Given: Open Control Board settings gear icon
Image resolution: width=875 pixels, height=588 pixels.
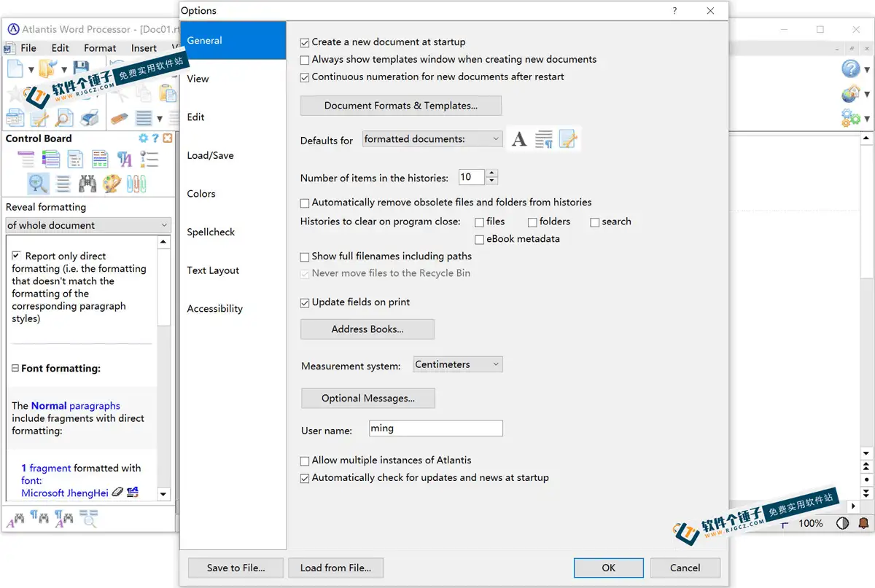Looking at the screenshot, I should (143, 138).
